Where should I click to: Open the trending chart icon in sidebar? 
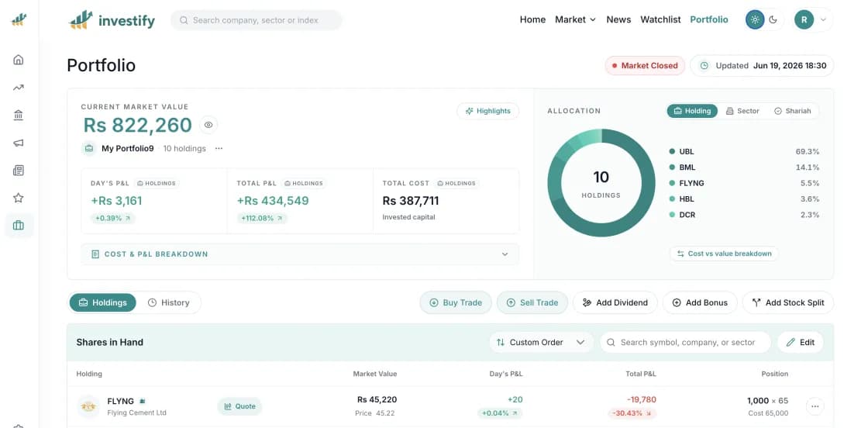(19, 88)
